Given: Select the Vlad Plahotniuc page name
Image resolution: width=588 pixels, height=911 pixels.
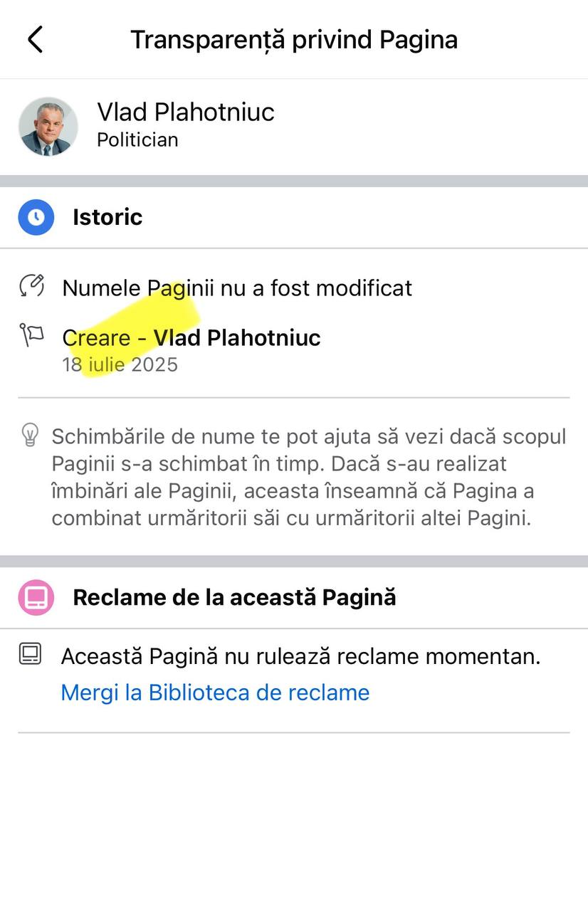Looking at the screenshot, I should pyautogui.click(x=186, y=112).
